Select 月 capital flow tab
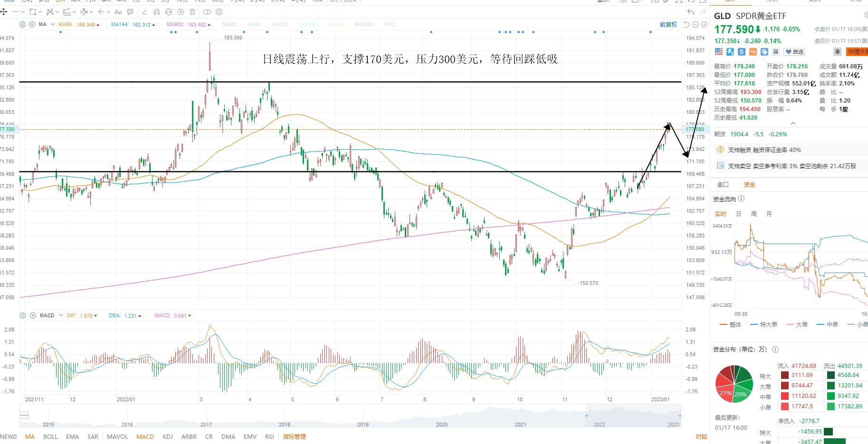The width and height of the screenshot is (868, 444). pyautogui.click(x=769, y=214)
